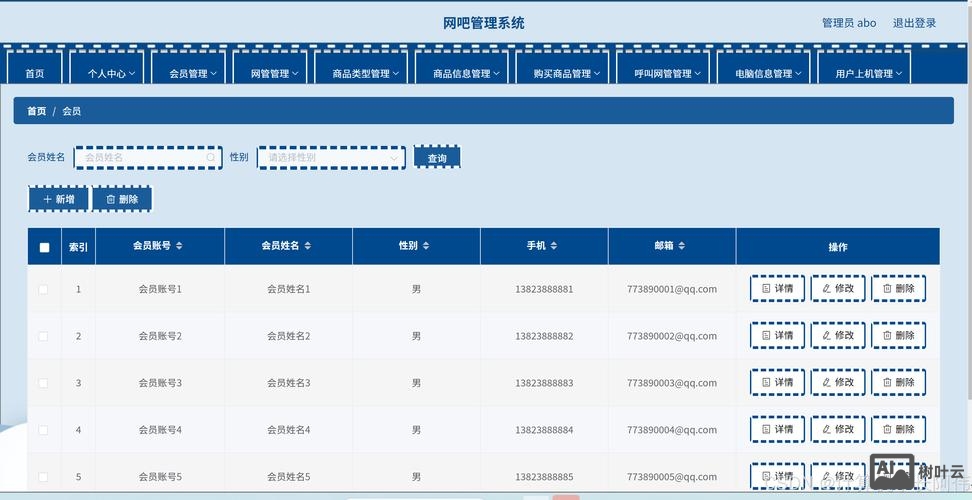Click email 773890005@qq.com cell

[672, 477]
